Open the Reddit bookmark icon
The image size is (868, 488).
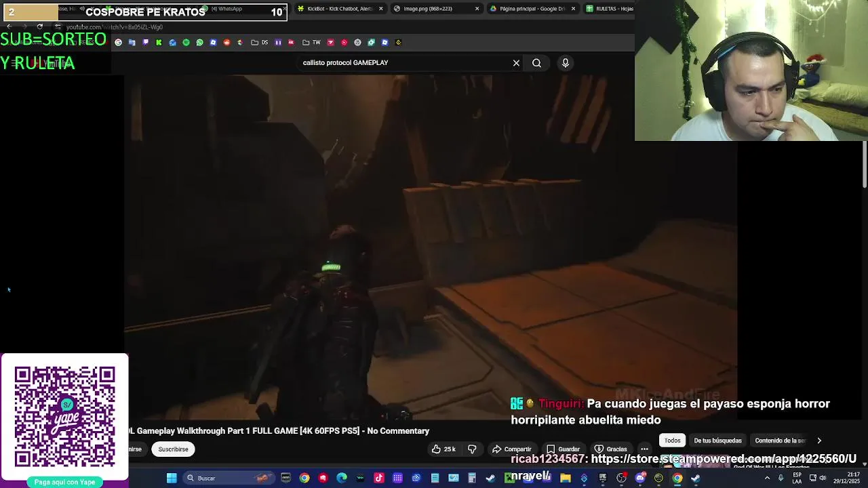point(227,43)
